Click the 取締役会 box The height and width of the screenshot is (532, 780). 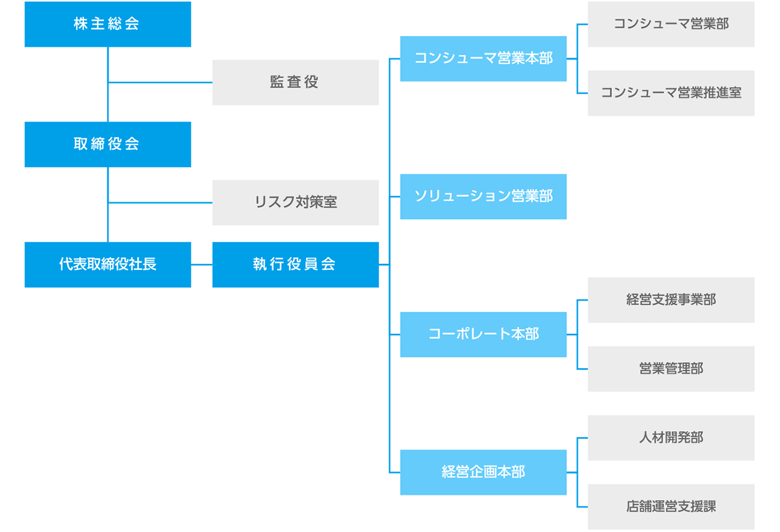coord(107,144)
